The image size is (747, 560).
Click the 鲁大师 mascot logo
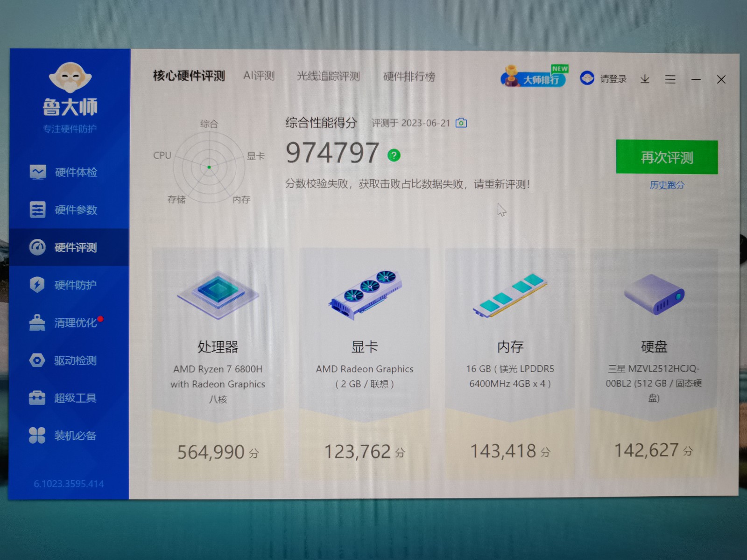pos(70,77)
